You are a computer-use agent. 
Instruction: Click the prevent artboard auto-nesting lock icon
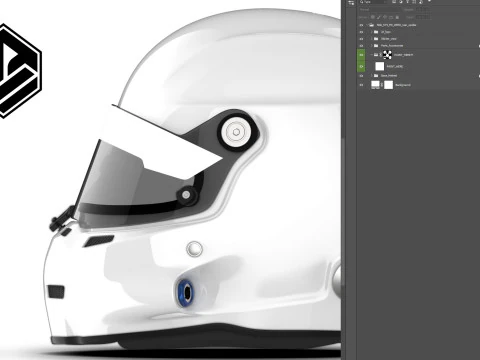click(x=391, y=17)
